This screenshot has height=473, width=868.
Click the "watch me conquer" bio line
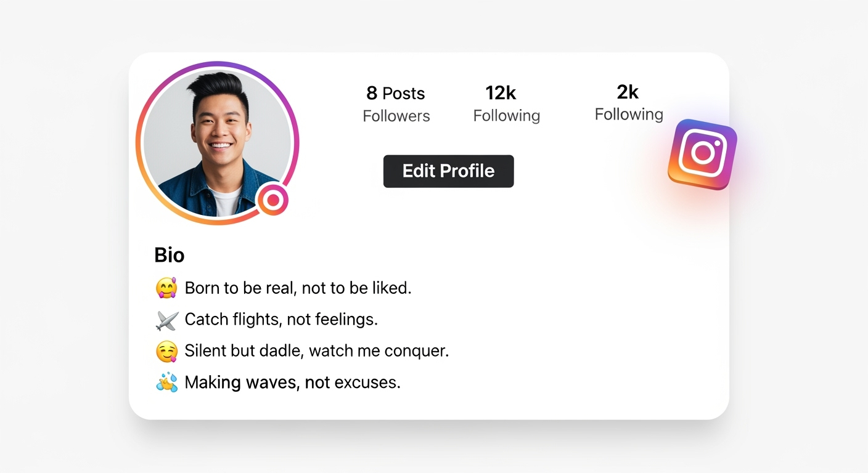[317, 351]
